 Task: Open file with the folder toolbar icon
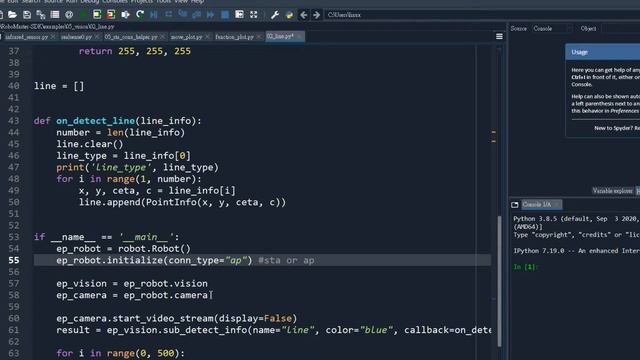[12, 15]
